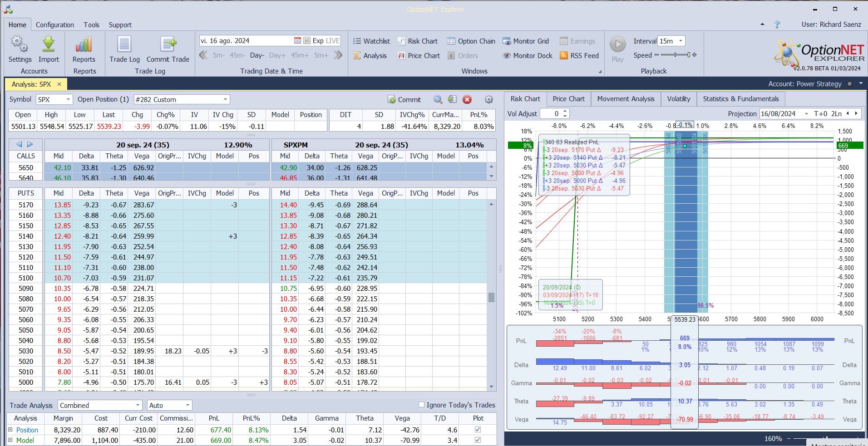Image resolution: width=868 pixels, height=446 pixels.
Task: Adjust the playback Speed slider
Action: click(676, 55)
